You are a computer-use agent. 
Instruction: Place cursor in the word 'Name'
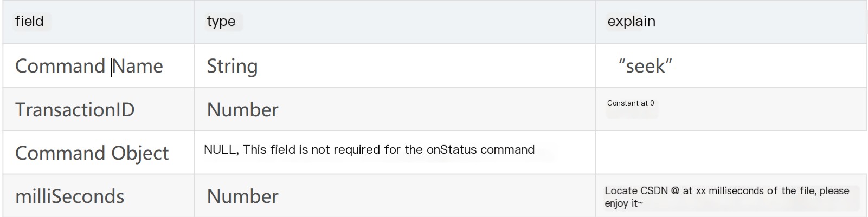coord(138,66)
